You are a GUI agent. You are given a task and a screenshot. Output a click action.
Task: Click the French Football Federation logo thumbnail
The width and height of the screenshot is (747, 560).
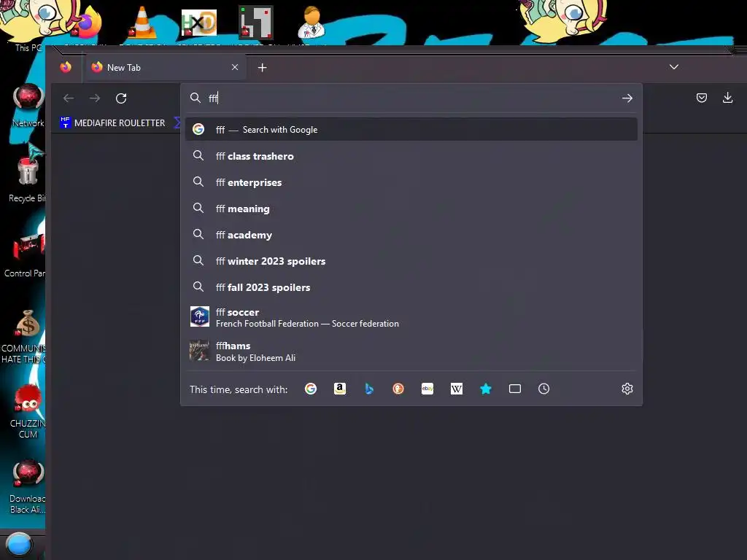[x=200, y=316]
